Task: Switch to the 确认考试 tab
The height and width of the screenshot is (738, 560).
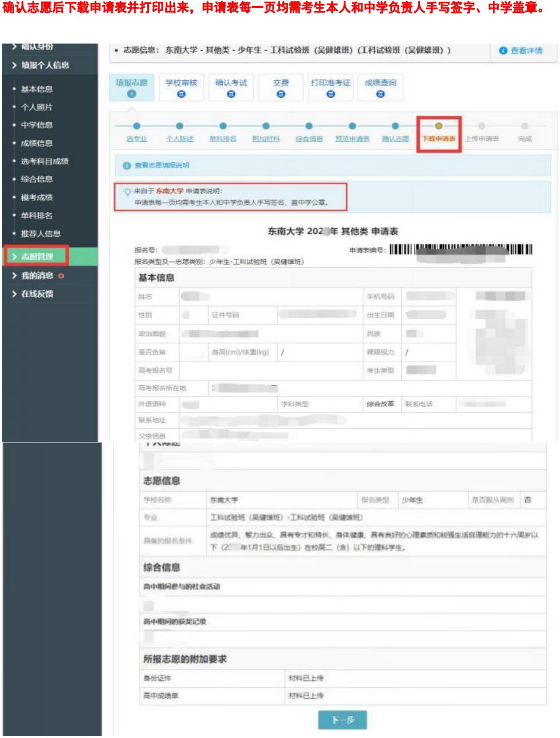Action: (x=231, y=88)
